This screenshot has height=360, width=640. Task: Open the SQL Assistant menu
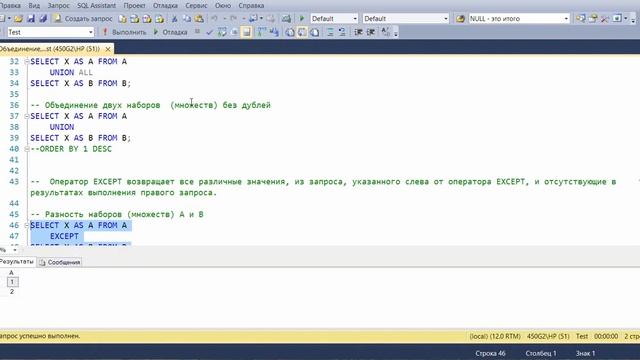pos(97,6)
